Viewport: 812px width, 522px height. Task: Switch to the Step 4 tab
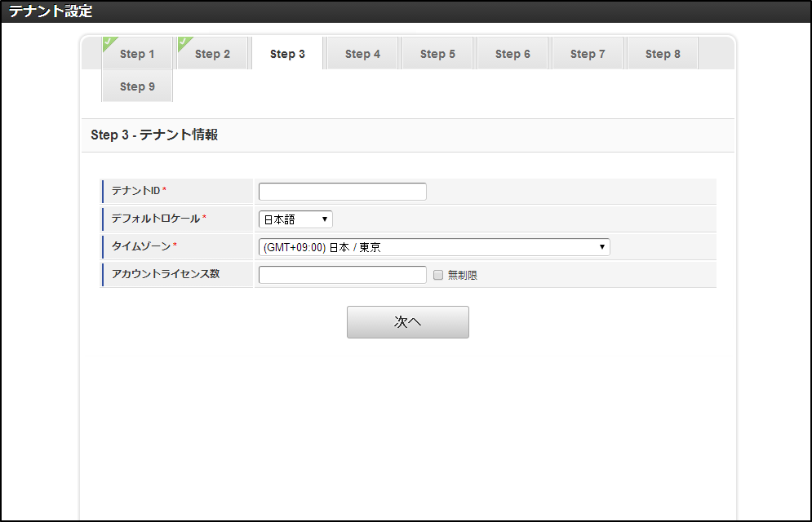(x=362, y=54)
